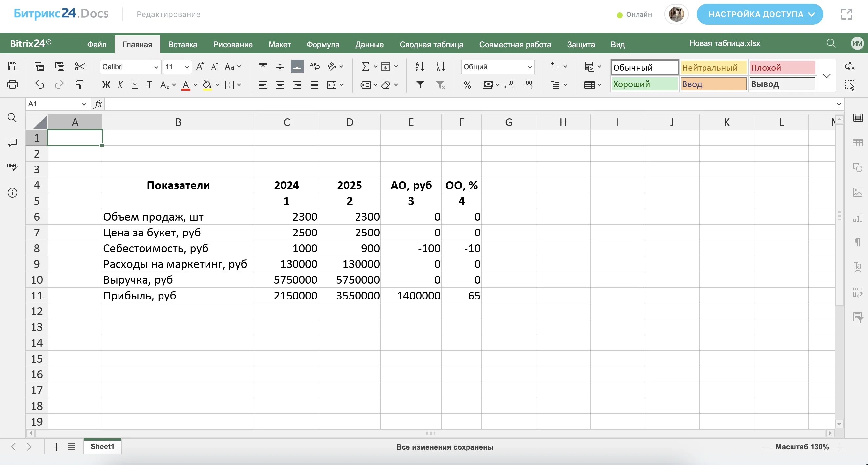Toggle align left
This screenshot has width=868, height=465.
point(263,85)
